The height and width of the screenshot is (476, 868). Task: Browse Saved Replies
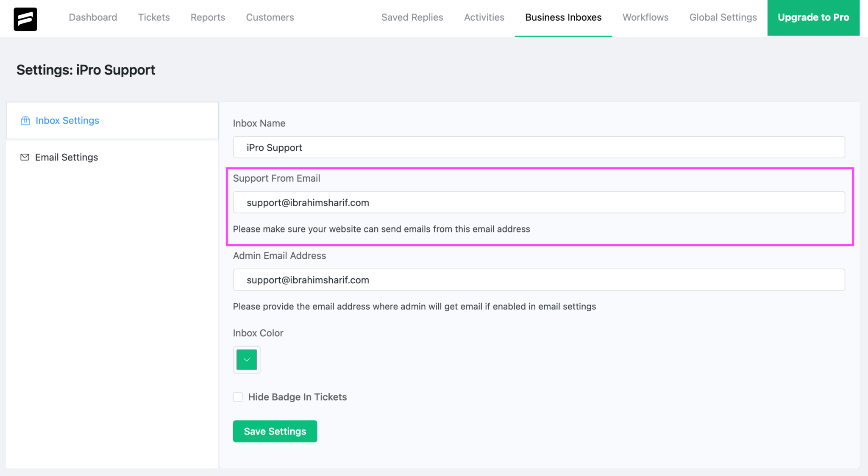point(412,17)
